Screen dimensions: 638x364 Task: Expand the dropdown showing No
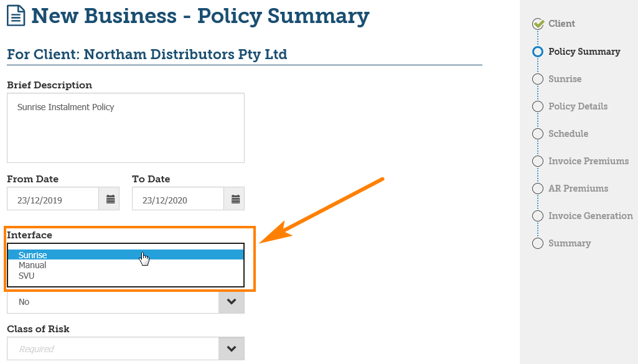pos(232,302)
